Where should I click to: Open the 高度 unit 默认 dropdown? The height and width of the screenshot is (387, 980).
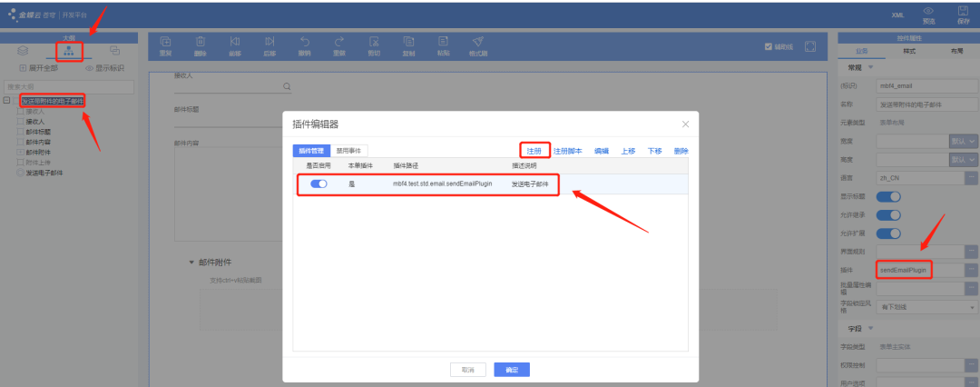click(963, 160)
